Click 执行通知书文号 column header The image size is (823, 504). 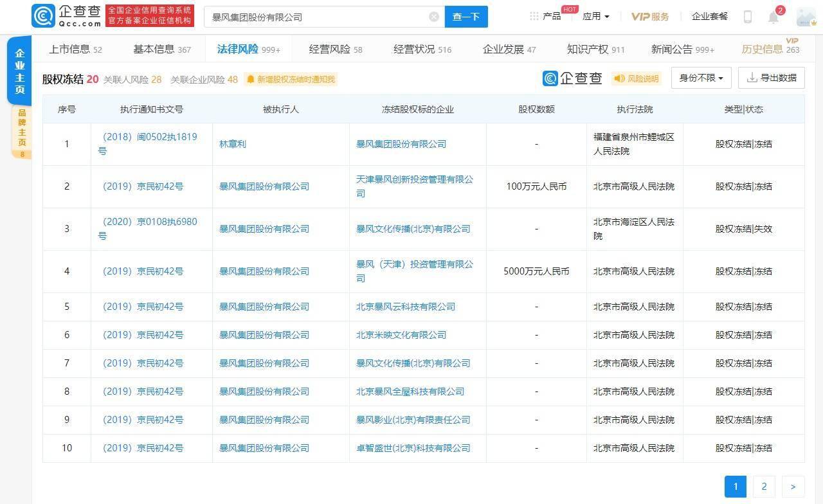pos(152,109)
